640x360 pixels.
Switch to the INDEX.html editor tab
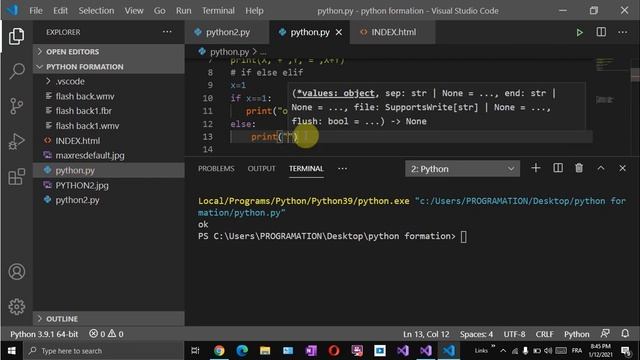click(x=393, y=32)
